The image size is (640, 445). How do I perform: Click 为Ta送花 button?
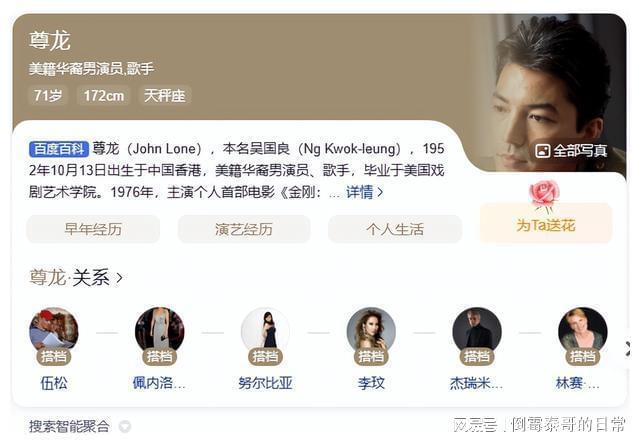546,223
